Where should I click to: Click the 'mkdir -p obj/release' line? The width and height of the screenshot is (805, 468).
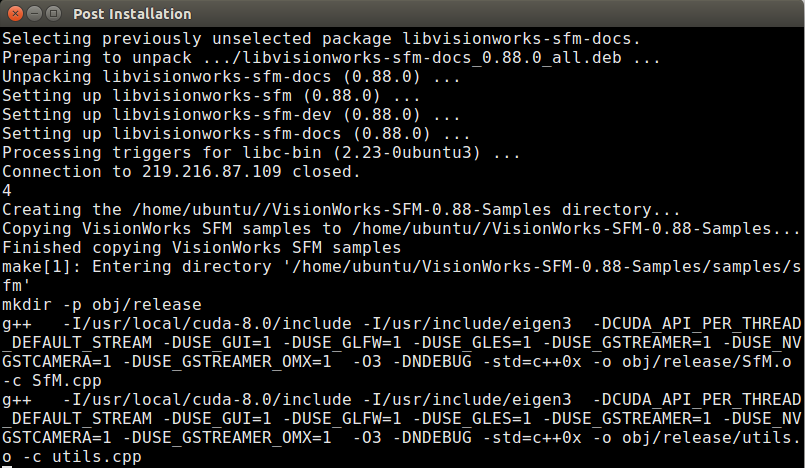click(102, 304)
